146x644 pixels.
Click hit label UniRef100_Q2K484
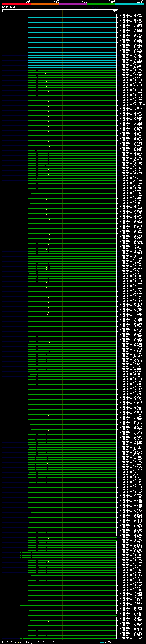point(131,562)
